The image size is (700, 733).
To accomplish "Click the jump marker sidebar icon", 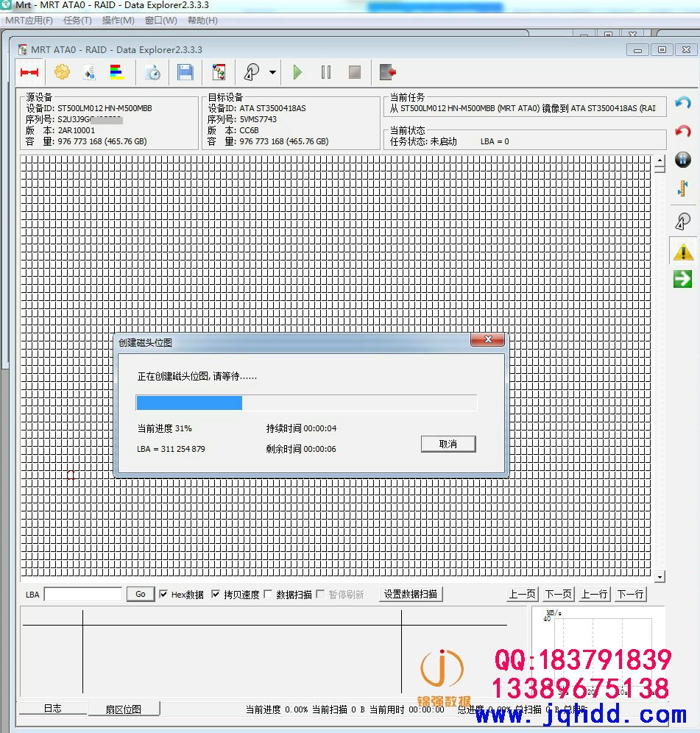I will point(682,188).
